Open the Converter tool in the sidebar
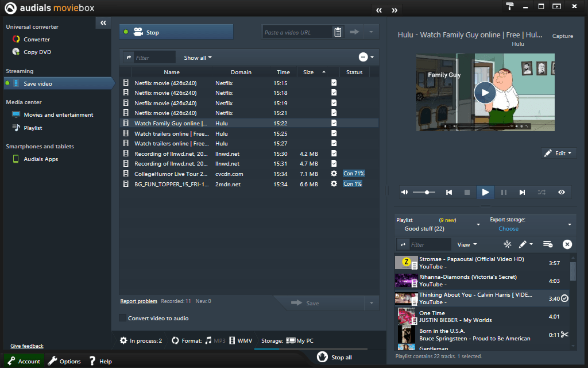The height and width of the screenshot is (368, 588). [37, 39]
